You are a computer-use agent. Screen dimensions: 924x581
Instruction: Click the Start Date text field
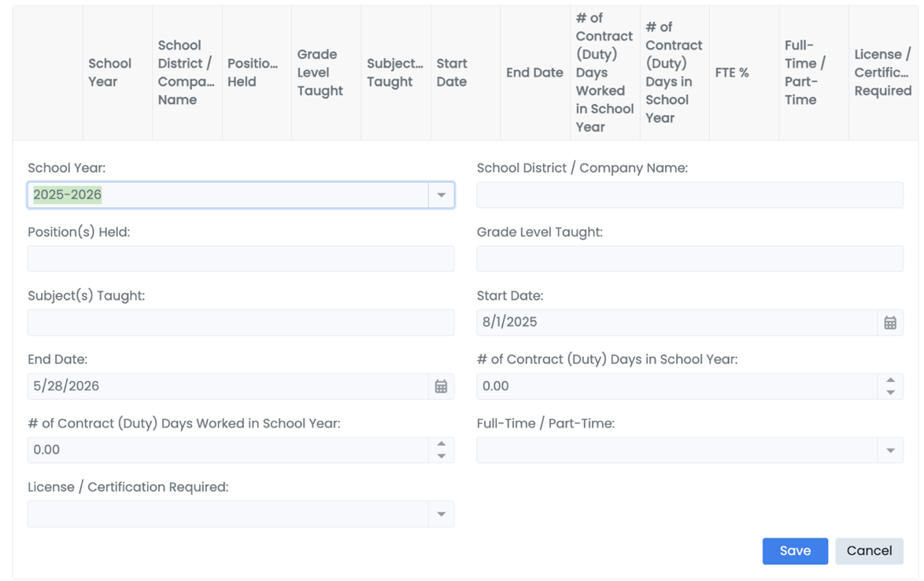click(677, 323)
